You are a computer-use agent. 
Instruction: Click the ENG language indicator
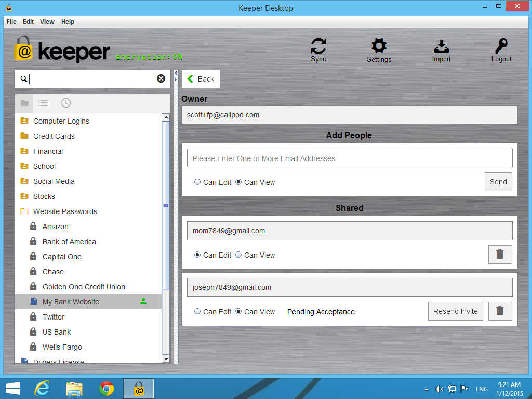point(482,389)
